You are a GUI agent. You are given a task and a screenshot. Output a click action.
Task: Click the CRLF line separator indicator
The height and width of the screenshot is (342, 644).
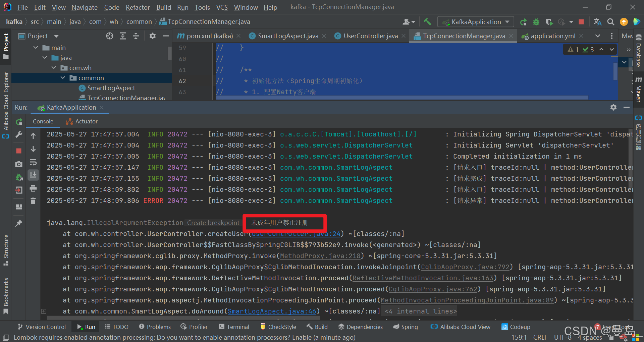point(540,337)
